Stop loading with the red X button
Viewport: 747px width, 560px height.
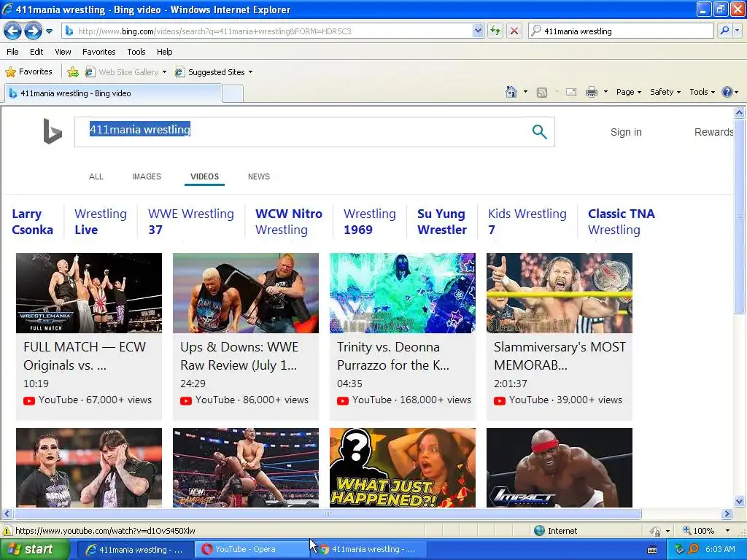pos(514,31)
